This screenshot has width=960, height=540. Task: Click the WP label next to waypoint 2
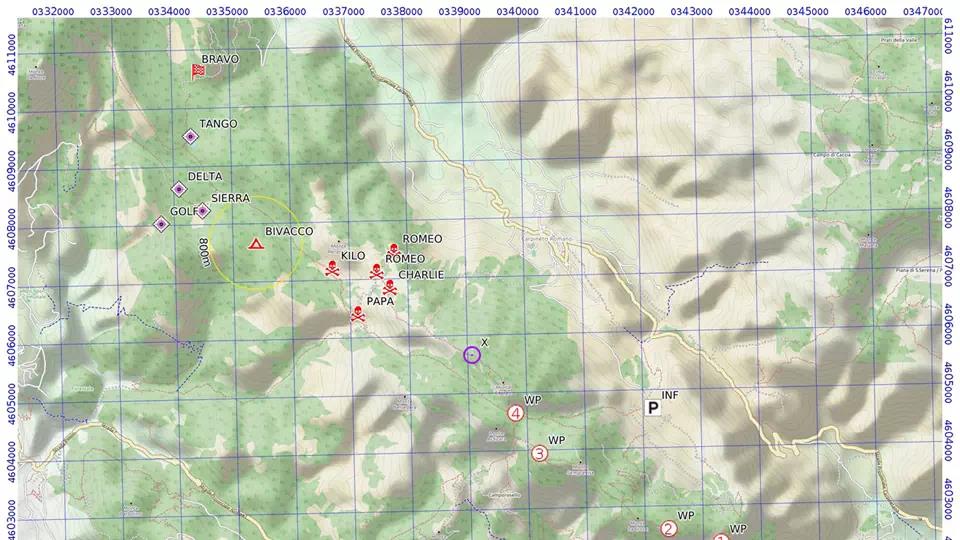686,516
